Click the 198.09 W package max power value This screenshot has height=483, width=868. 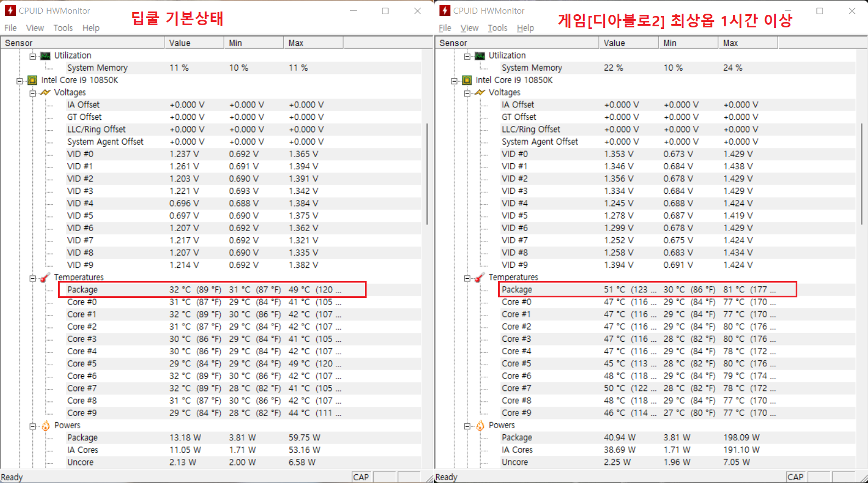coord(741,438)
